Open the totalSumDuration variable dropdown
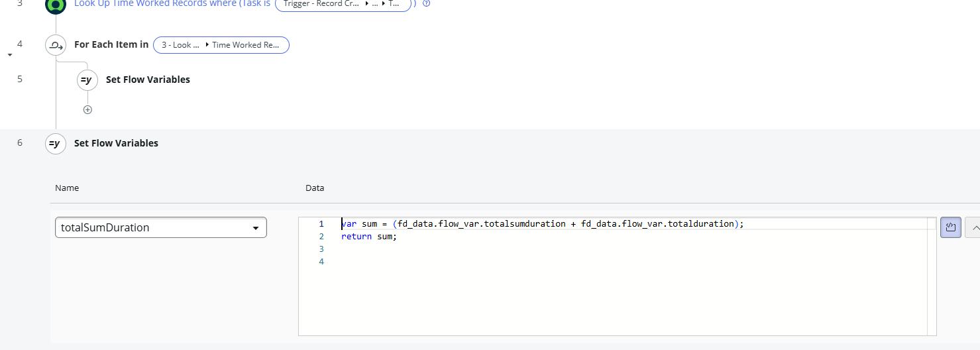980x350 pixels. pyautogui.click(x=161, y=227)
